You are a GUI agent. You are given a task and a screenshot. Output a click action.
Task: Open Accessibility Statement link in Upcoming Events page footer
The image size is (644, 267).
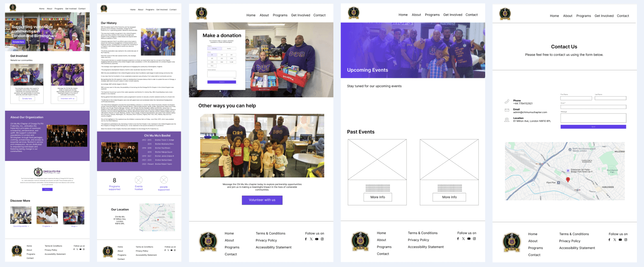click(x=425, y=247)
